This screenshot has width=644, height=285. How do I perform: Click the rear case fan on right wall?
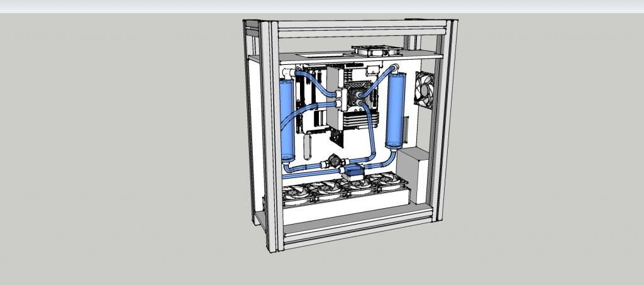coord(425,90)
